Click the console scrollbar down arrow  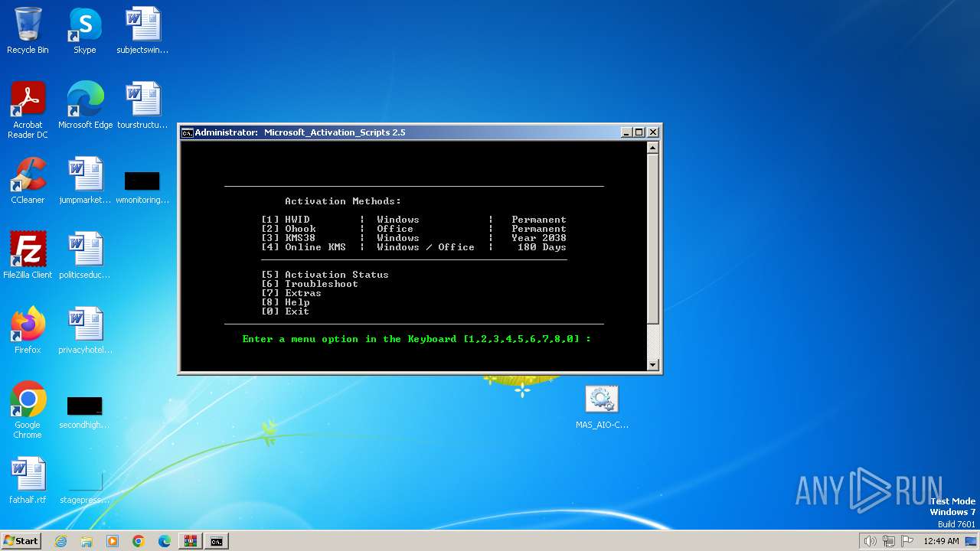653,365
